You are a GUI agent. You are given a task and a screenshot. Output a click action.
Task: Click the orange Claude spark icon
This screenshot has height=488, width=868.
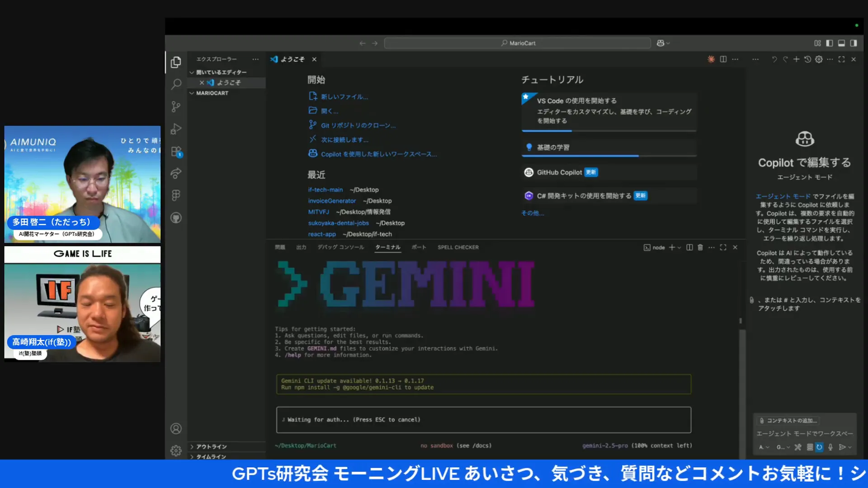pyautogui.click(x=711, y=59)
